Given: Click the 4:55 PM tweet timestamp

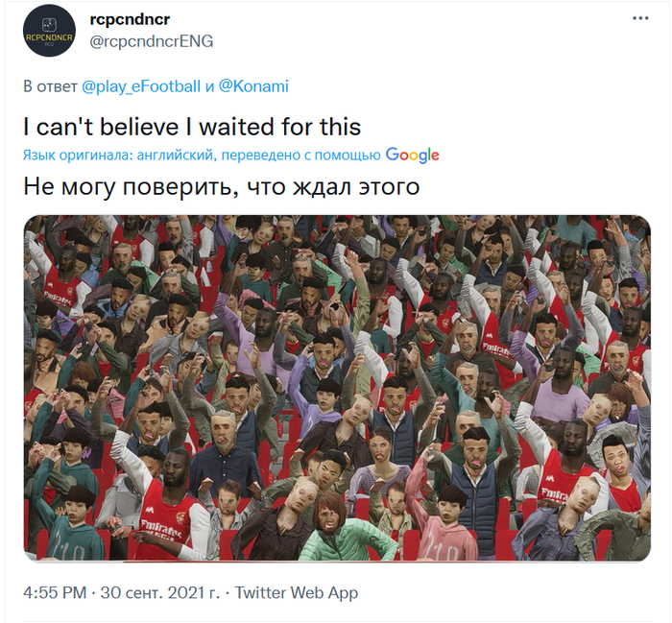Looking at the screenshot, I should (56, 592).
